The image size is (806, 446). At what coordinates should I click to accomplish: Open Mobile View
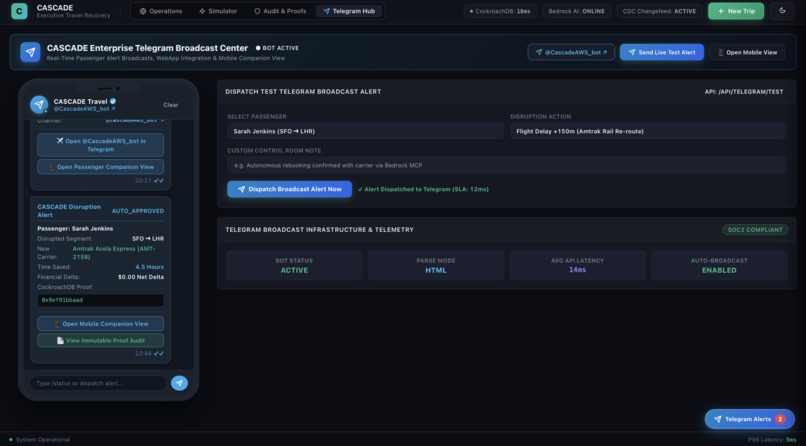coord(747,52)
